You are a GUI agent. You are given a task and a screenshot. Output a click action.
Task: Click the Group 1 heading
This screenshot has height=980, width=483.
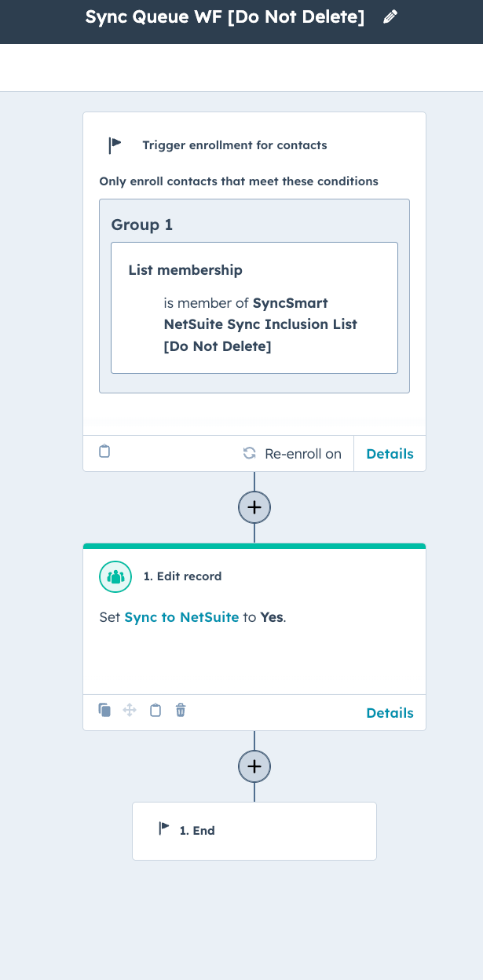tap(142, 225)
